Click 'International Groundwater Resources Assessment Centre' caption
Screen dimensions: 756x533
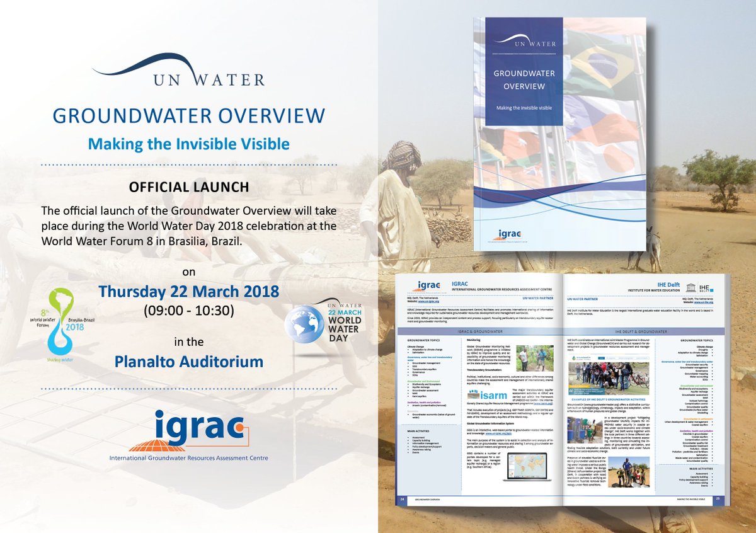pyautogui.click(x=188, y=457)
